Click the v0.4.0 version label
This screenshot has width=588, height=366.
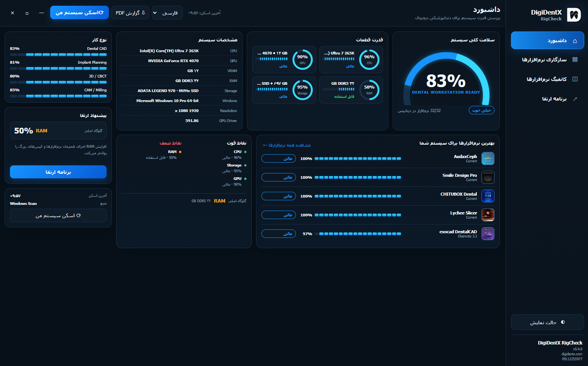(578, 349)
